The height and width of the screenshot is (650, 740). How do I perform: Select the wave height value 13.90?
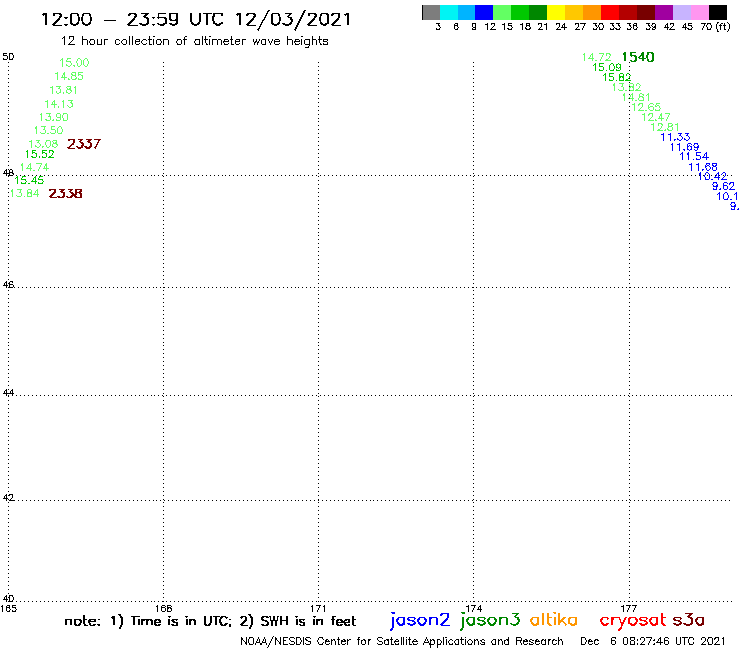pos(53,117)
